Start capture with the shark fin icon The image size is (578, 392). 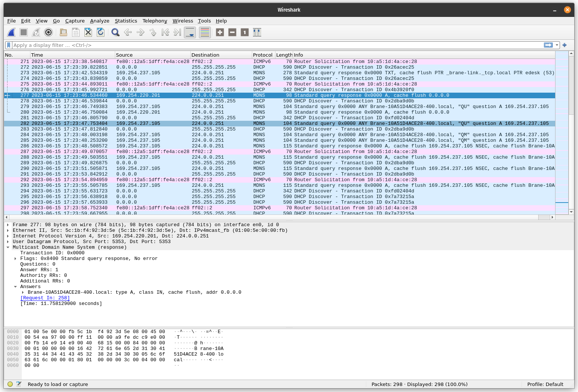[11, 33]
